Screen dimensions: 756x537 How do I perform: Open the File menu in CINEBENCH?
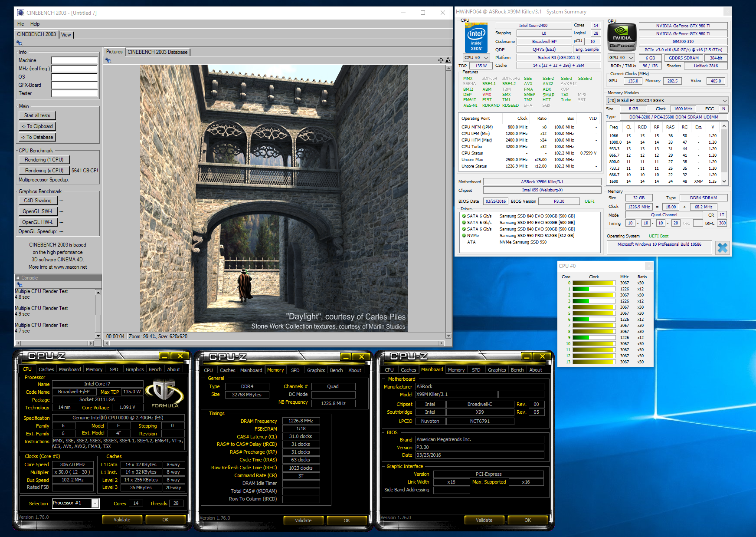coord(21,24)
